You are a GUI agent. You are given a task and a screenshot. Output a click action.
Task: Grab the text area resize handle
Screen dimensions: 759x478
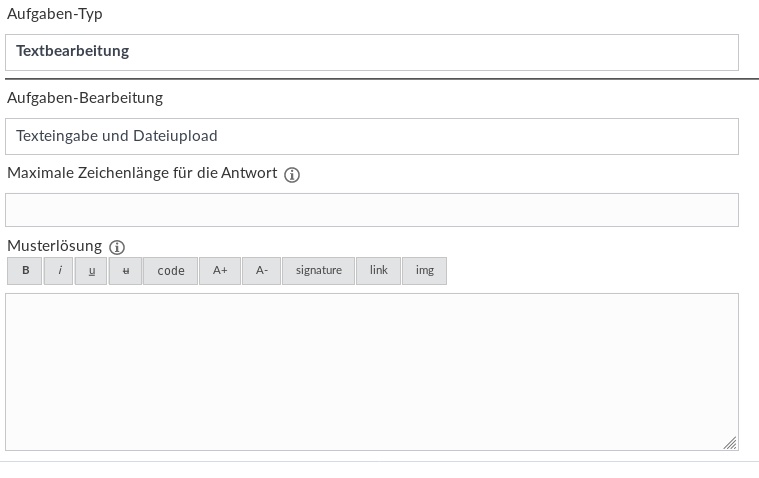click(x=730, y=442)
